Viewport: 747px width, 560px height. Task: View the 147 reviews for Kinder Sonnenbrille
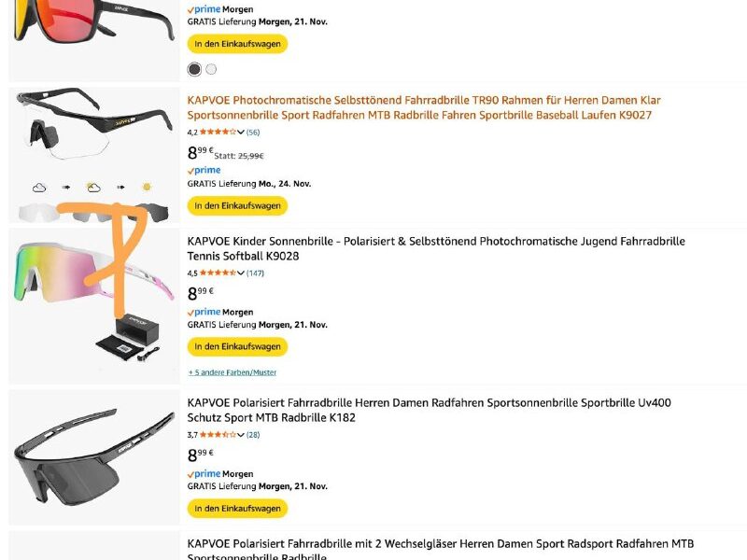coord(255,273)
